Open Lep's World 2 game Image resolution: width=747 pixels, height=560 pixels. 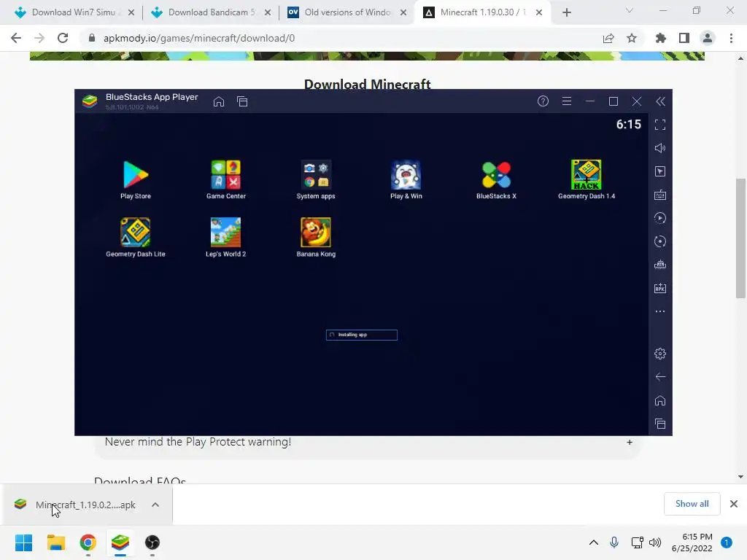click(226, 238)
